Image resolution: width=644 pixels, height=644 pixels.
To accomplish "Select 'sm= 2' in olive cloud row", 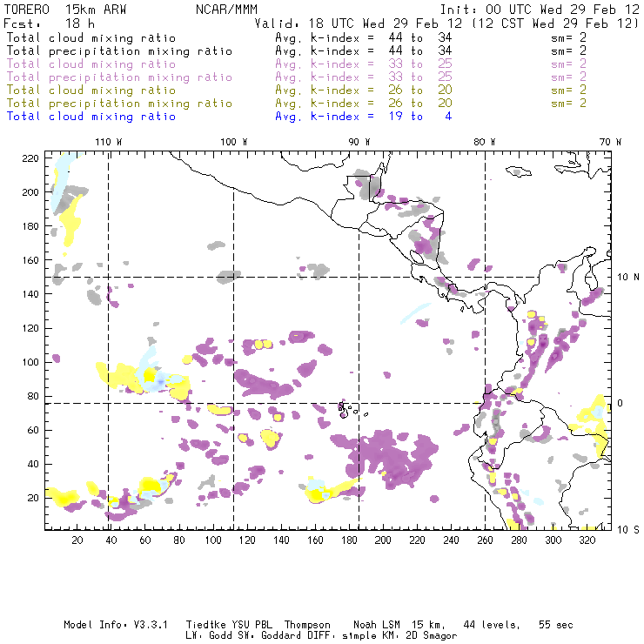I will click(568, 91).
